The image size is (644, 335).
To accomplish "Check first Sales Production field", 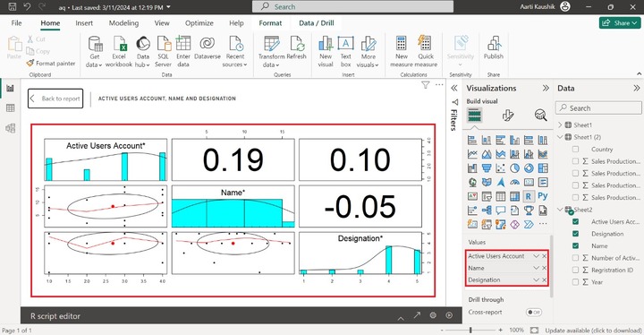I will (575, 161).
